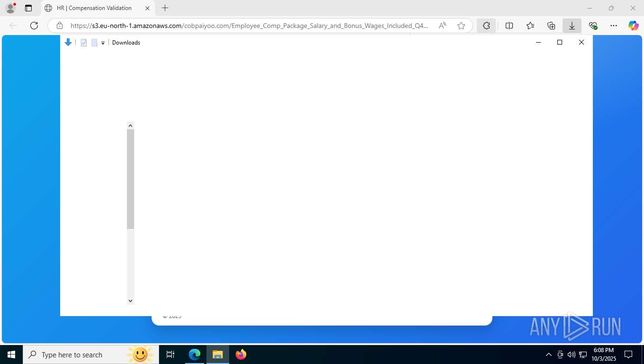Toggle Split screen view icon
The height and width of the screenshot is (364, 644).
click(x=510, y=26)
